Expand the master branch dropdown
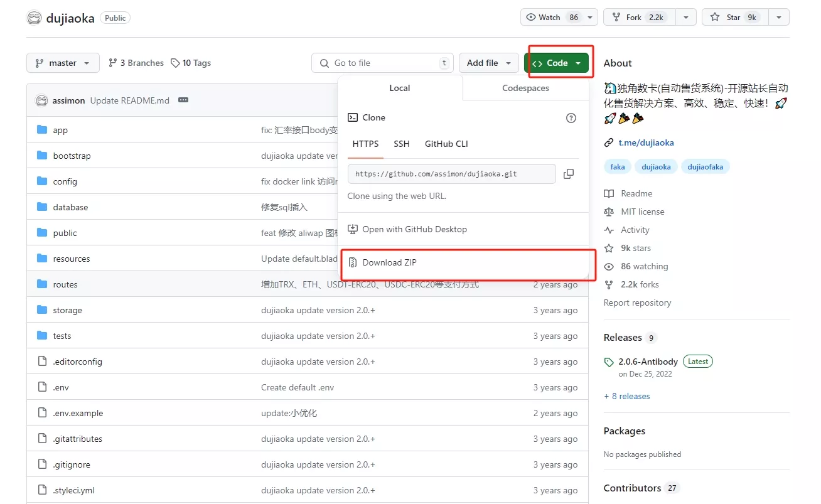Screen dimensions: 821x504 63,63
